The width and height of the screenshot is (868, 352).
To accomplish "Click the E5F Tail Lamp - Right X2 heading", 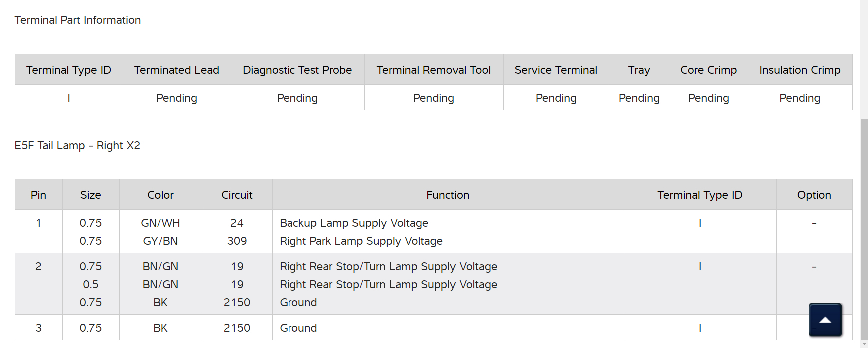I will [77, 146].
